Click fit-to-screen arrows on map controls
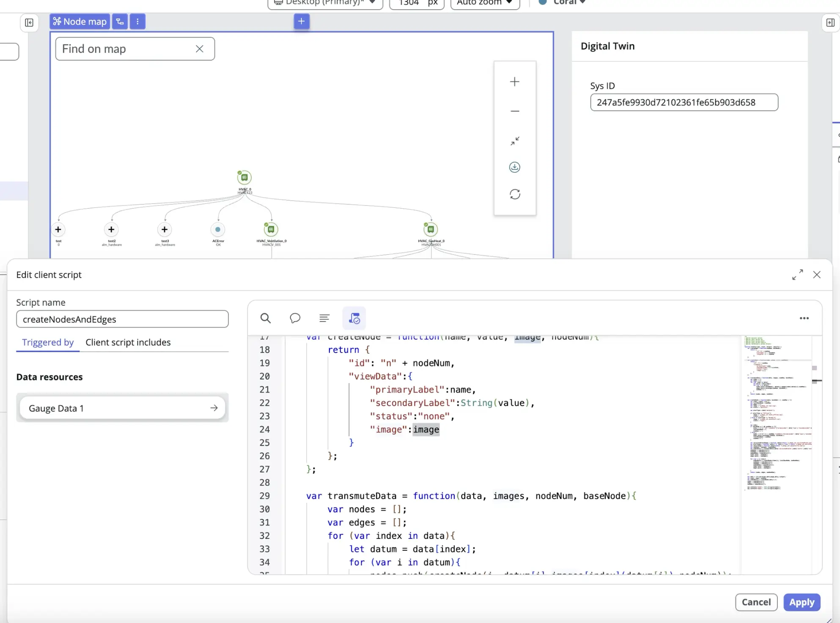Image resolution: width=840 pixels, height=623 pixels. (x=514, y=141)
